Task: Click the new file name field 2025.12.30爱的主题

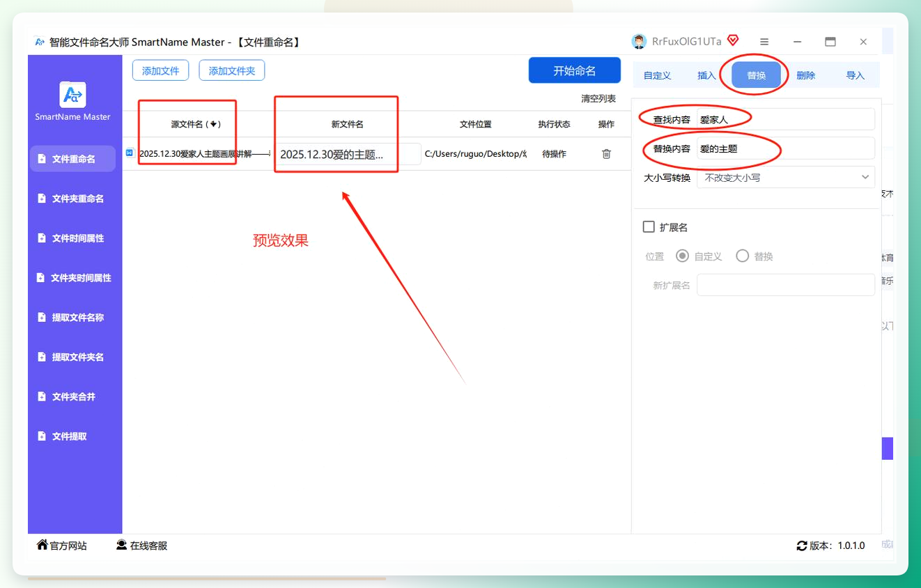Action: tap(348, 154)
